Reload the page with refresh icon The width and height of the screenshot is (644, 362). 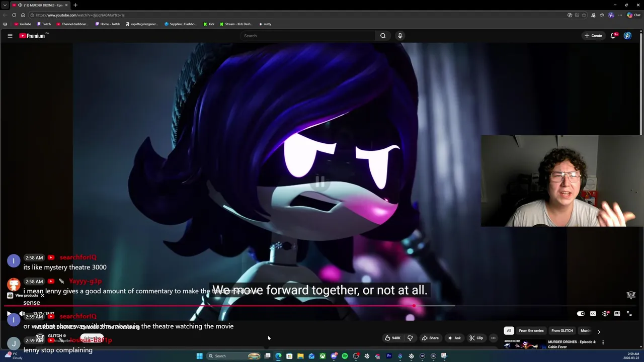(14, 15)
